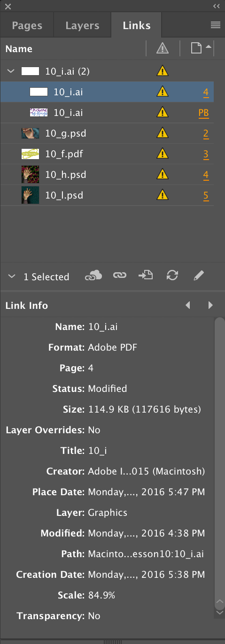Click the Edit Original pencil icon
The width and height of the screenshot is (225, 644).
point(199,276)
